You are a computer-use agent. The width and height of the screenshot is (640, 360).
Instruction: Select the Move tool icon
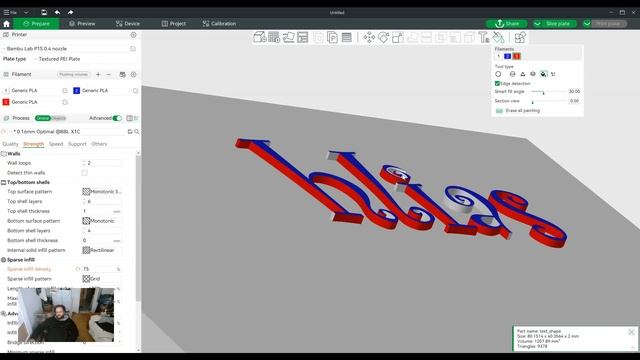coord(369,37)
